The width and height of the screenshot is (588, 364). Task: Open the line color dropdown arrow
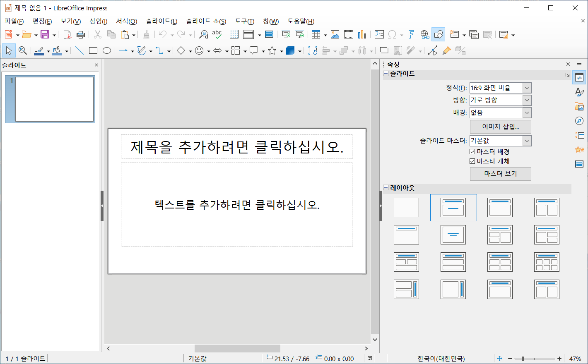coord(48,51)
